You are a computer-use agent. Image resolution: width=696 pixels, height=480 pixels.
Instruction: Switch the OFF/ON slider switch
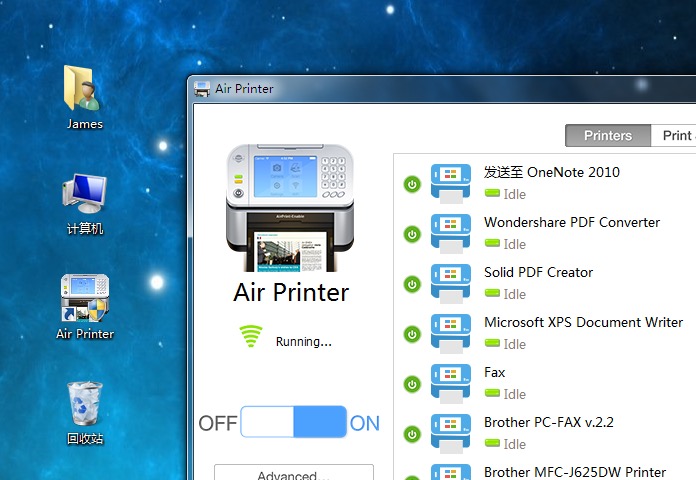293,421
